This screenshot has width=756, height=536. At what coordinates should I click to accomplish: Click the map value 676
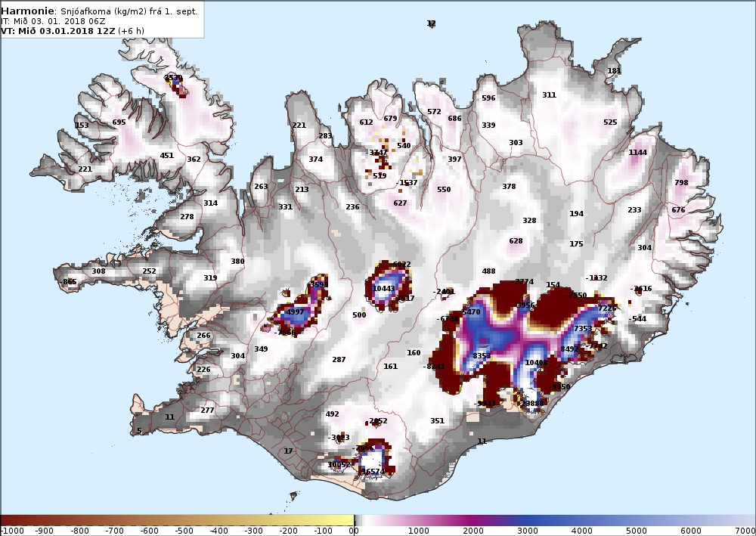pyautogui.click(x=678, y=209)
